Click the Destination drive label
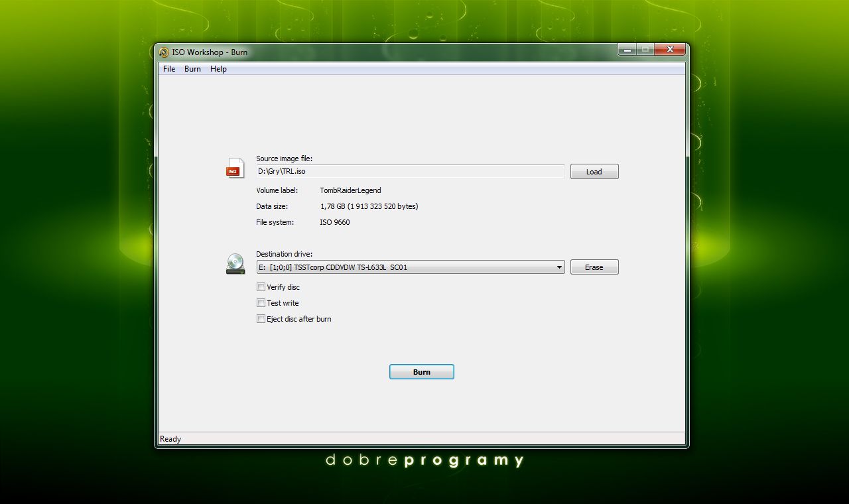 (x=284, y=254)
